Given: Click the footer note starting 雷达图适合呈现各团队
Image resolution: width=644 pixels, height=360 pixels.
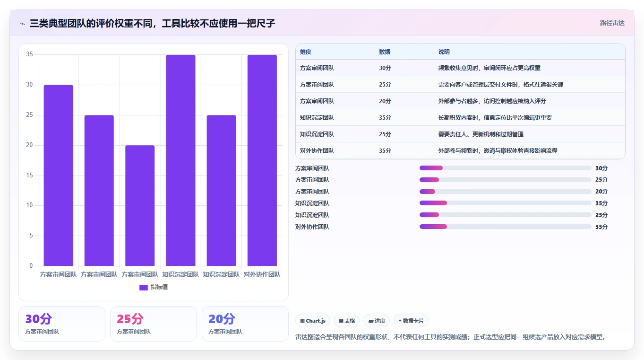Looking at the screenshot, I should [451, 337].
